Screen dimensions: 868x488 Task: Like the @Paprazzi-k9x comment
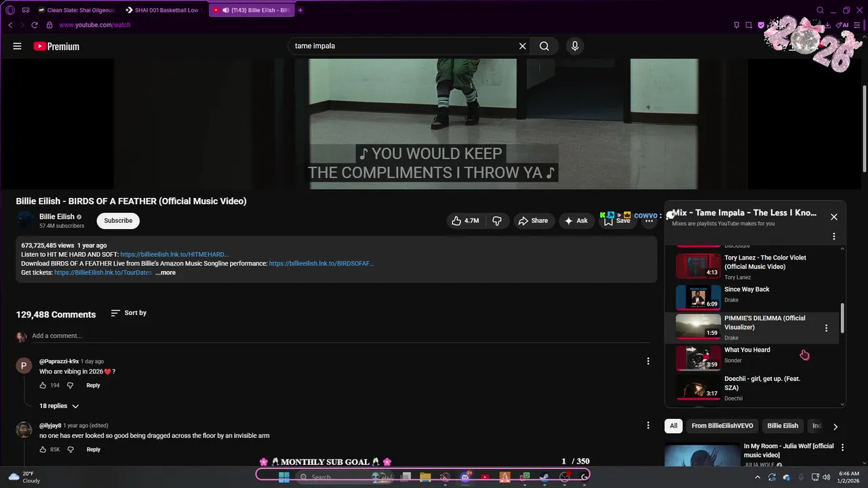43,385
